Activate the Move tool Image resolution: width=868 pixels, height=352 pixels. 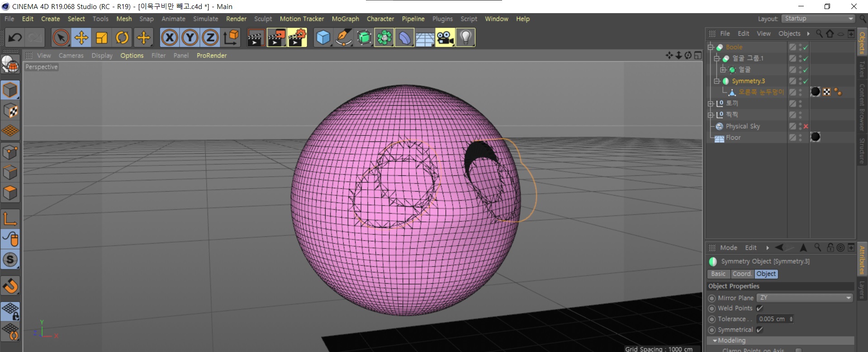pyautogui.click(x=81, y=38)
